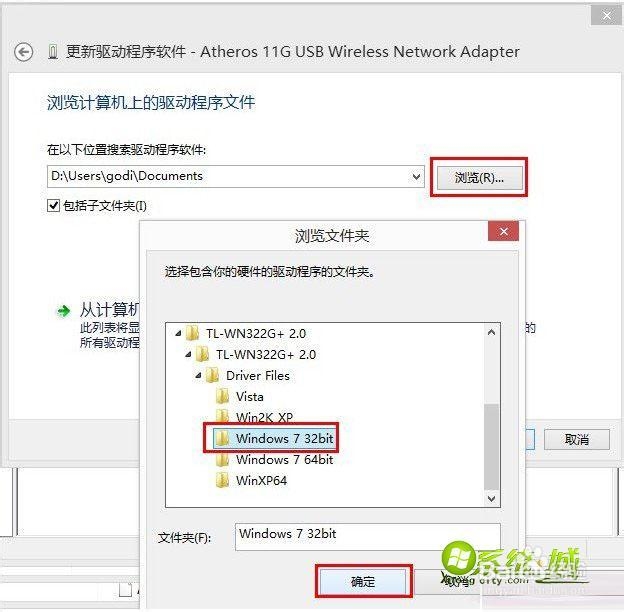Click the 浏览(R)... button
The width and height of the screenshot is (624, 612).
[480, 177]
